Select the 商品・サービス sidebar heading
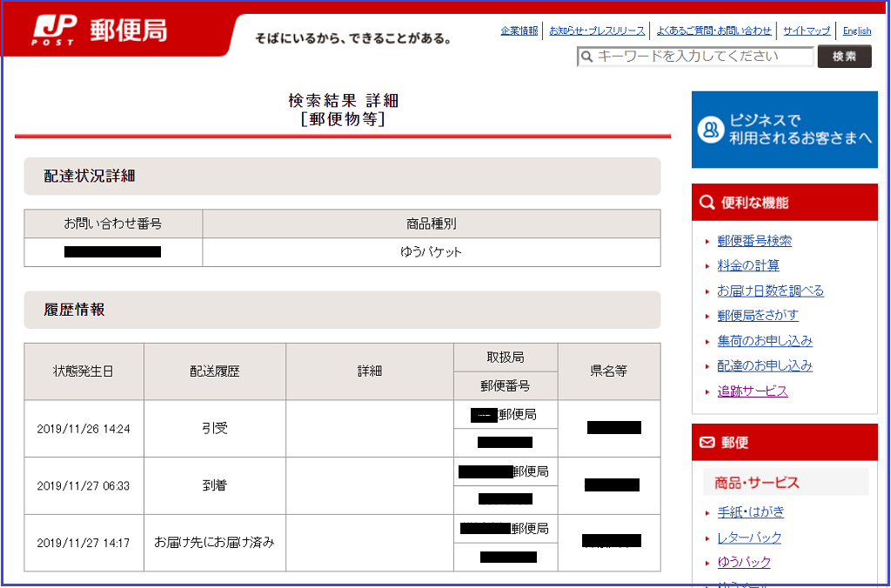 786,483
